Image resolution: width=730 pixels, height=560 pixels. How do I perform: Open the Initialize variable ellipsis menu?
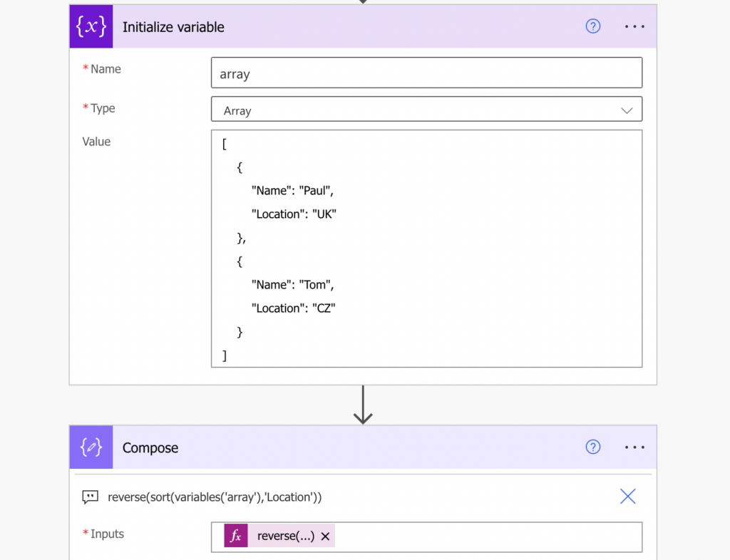pyautogui.click(x=634, y=26)
